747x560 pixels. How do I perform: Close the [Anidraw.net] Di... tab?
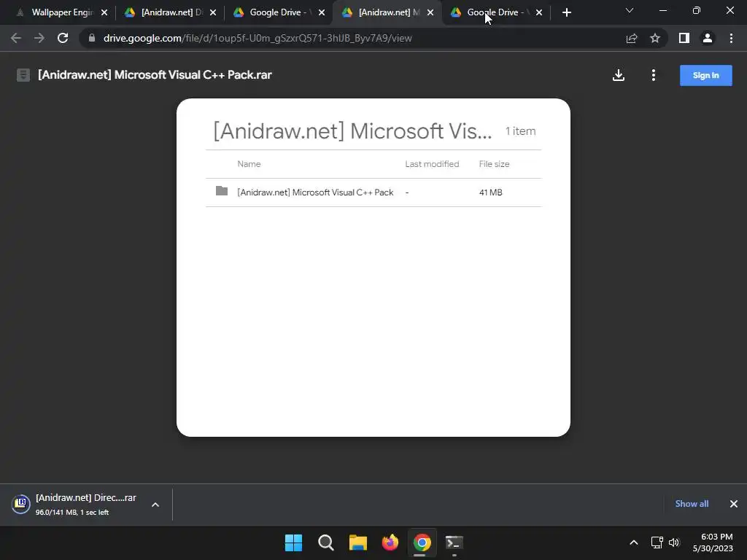click(x=213, y=12)
